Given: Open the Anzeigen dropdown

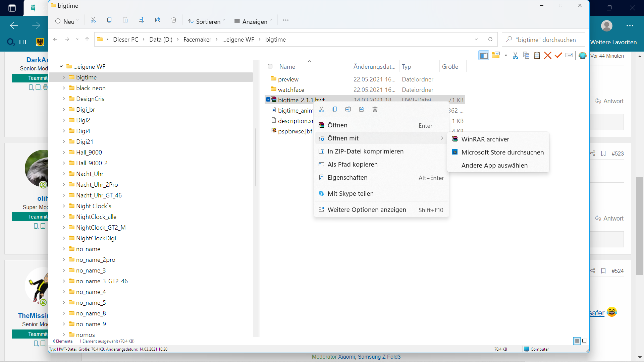Looking at the screenshot, I should tap(253, 21).
